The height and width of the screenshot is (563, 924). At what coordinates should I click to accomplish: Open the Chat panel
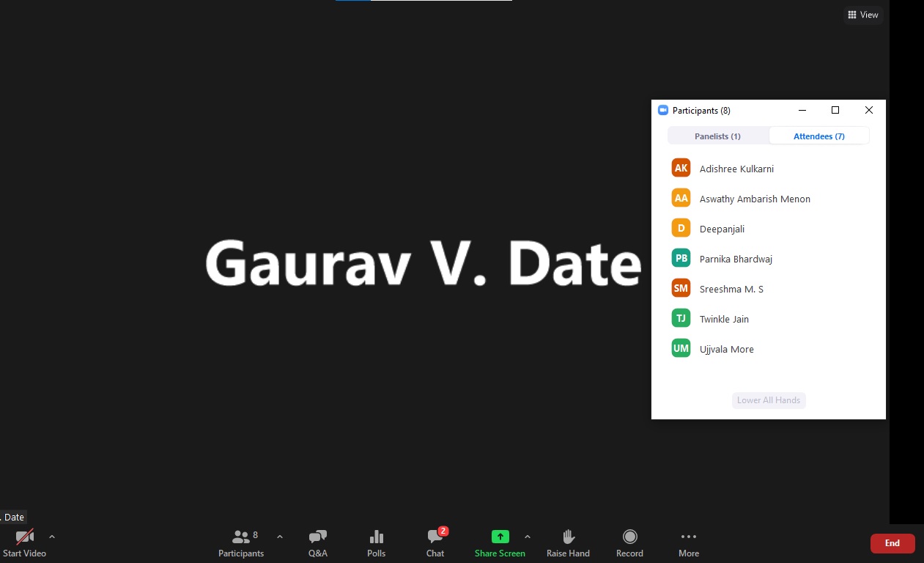[435, 542]
